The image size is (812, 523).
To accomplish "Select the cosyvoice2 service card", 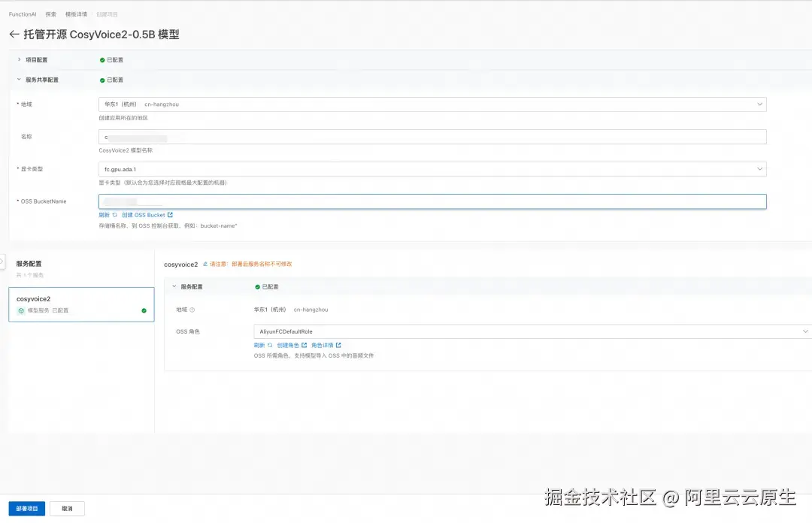I will [x=81, y=304].
